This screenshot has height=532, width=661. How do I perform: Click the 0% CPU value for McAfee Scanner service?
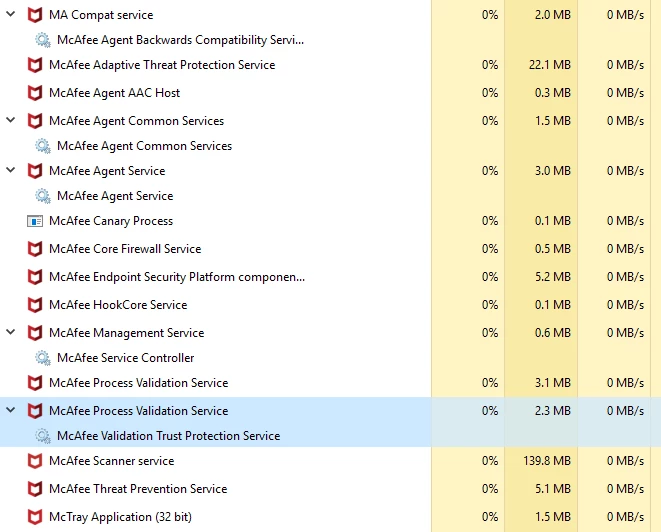(x=490, y=461)
